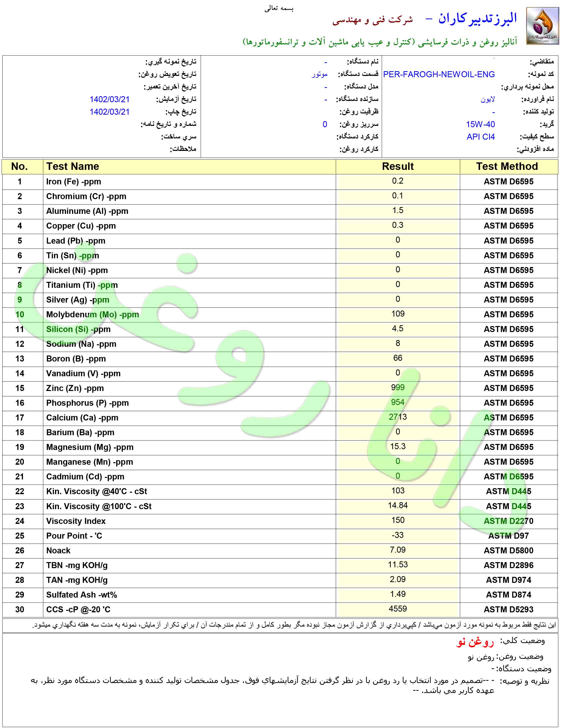The width and height of the screenshot is (561, 728).
Task: Select Vanadium (V) -ppm test name
Action: tap(83, 373)
